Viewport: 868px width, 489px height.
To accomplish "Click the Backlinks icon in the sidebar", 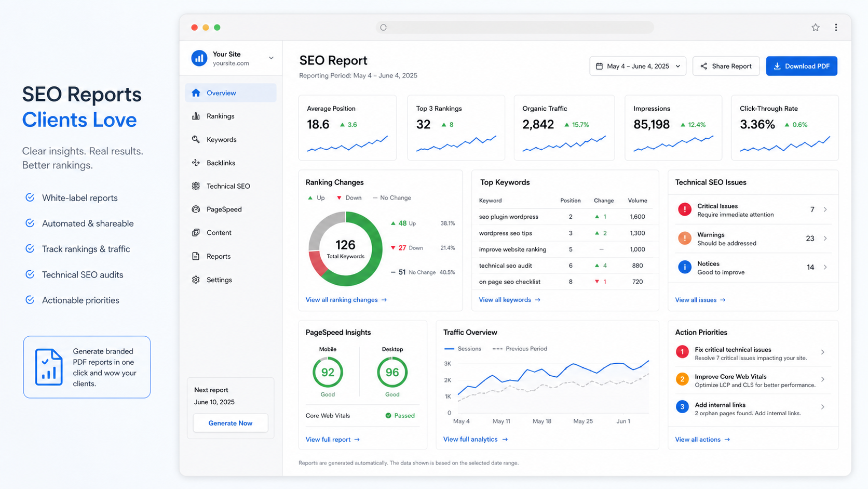I will pos(196,163).
